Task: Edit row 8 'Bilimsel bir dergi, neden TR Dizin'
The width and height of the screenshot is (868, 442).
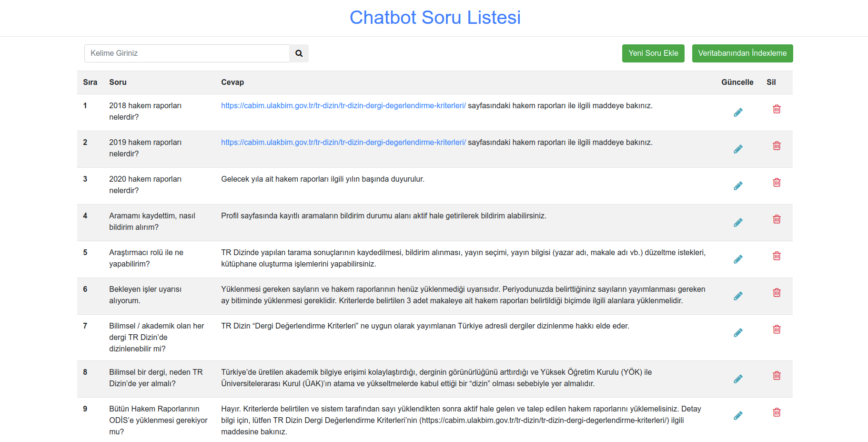Action: [738, 379]
